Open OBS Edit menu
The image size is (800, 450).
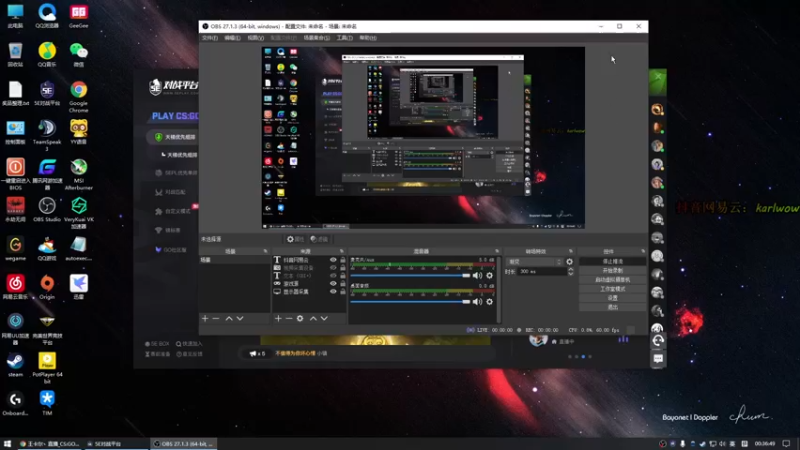[x=232, y=38]
